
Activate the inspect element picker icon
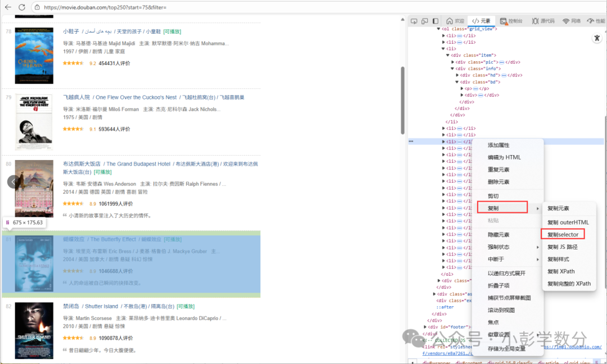(x=414, y=21)
